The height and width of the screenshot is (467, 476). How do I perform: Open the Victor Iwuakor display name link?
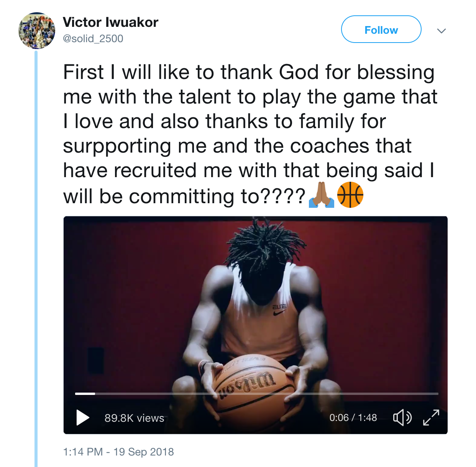click(x=110, y=22)
